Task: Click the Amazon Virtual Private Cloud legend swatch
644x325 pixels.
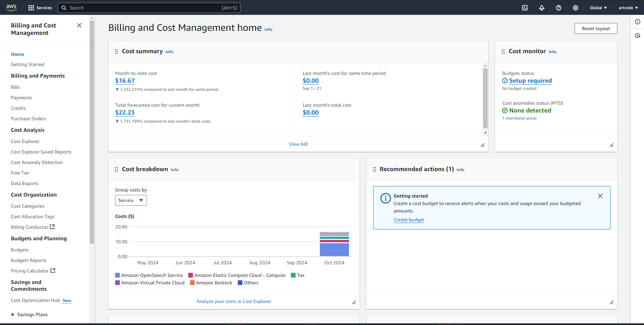Action: [117, 283]
